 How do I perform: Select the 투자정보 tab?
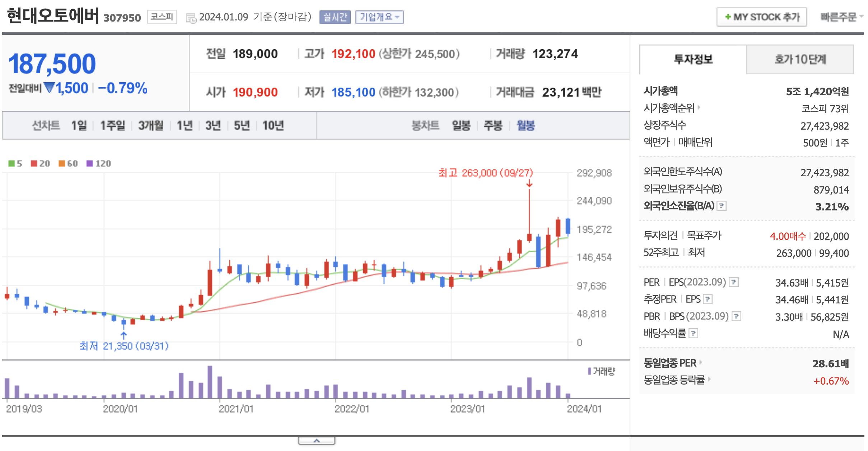(693, 59)
